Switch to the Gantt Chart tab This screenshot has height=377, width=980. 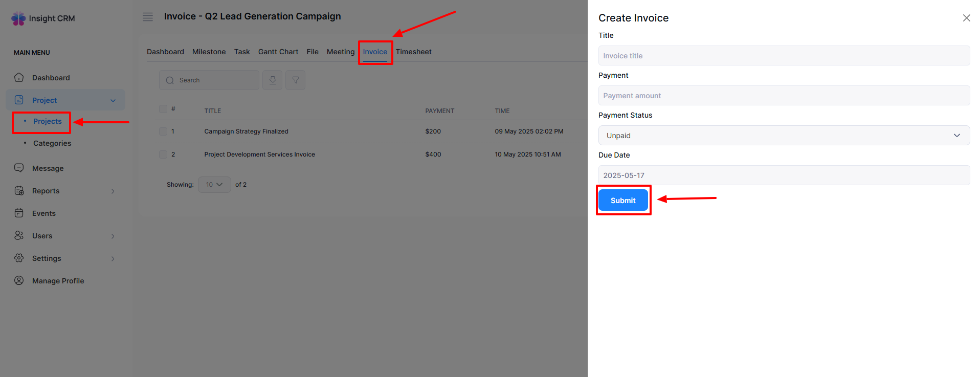click(278, 52)
